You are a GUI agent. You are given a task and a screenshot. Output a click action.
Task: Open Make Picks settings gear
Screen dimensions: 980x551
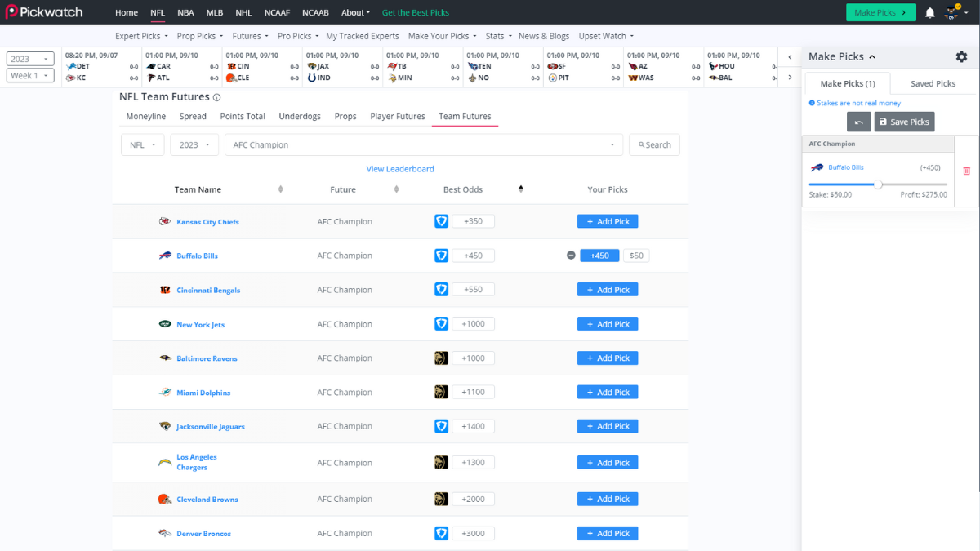coord(961,56)
